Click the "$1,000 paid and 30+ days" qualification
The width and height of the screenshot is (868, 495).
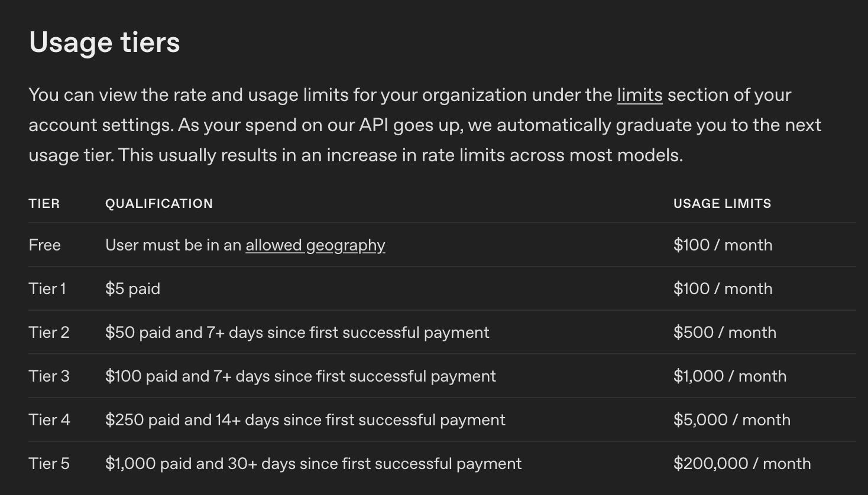coord(313,464)
